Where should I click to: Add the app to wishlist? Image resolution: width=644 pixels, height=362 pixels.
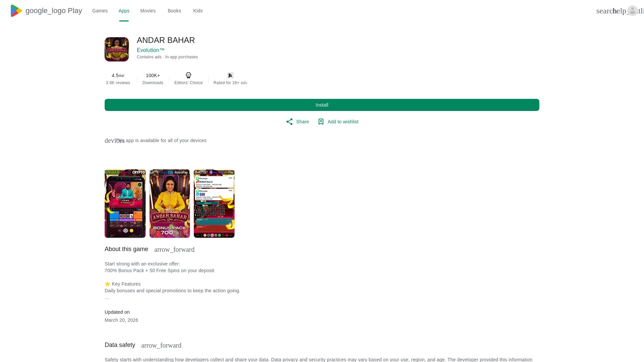point(338,122)
